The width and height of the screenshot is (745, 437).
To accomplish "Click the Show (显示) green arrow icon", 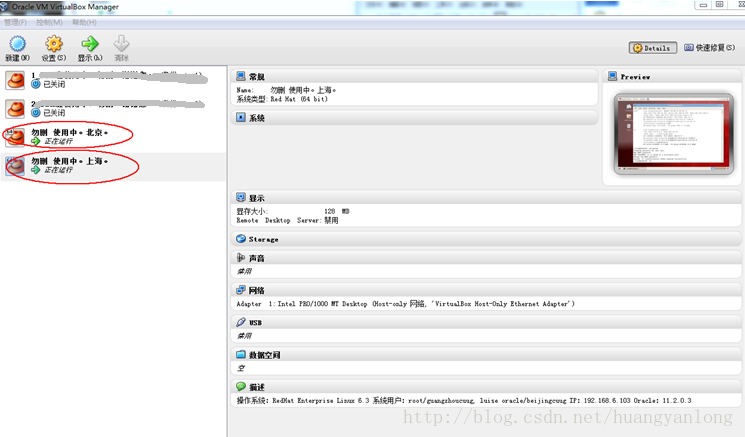I will (x=90, y=44).
